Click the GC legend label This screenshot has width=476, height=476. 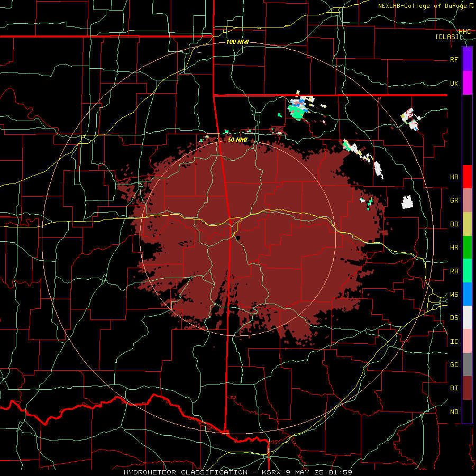[x=454, y=365]
